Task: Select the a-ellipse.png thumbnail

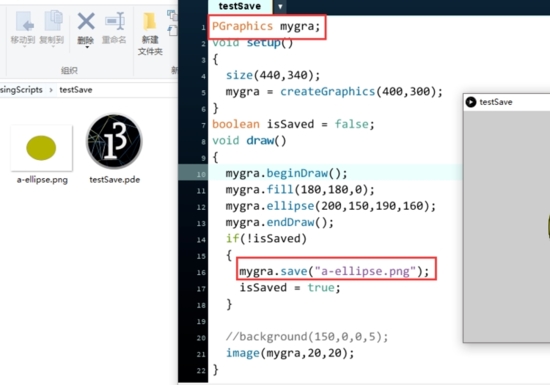Action: [42, 148]
